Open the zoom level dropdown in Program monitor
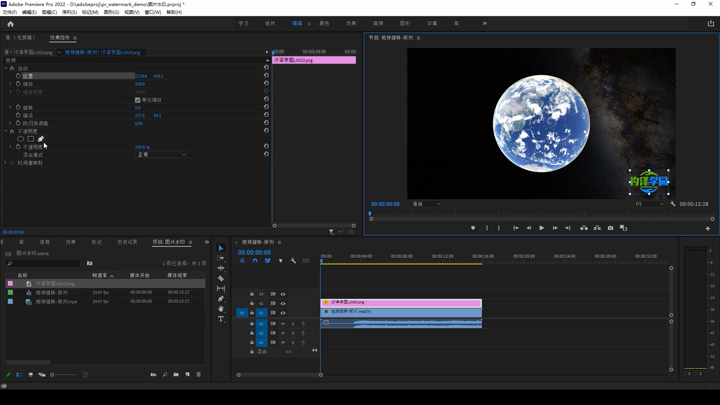720x405 pixels. pyautogui.click(x=425, y=204)
